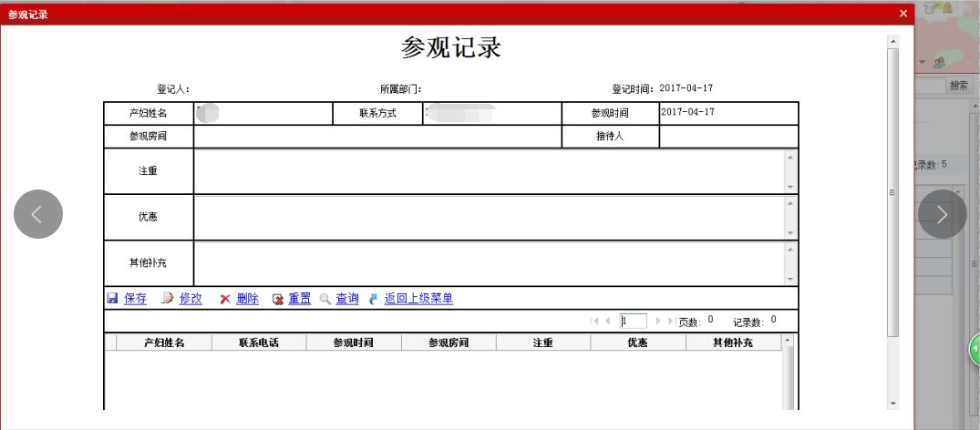
Task: Go to the next records page
Action: point(658,322)
